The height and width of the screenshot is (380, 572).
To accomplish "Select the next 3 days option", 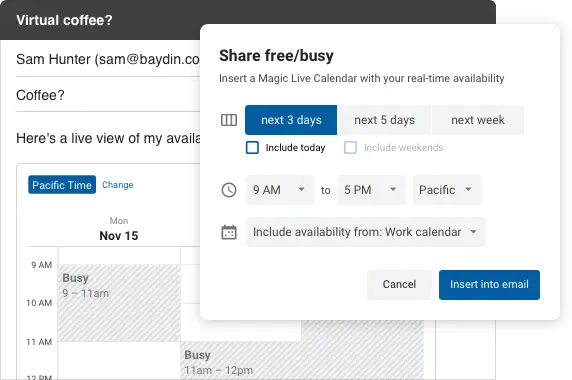I will click(291, 120).
